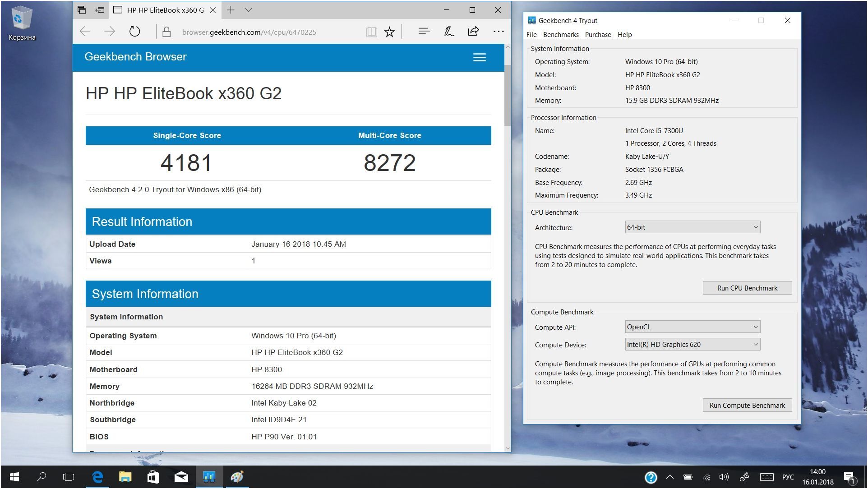Open the Compute API dropdown
868x489 pixels.
692,327
